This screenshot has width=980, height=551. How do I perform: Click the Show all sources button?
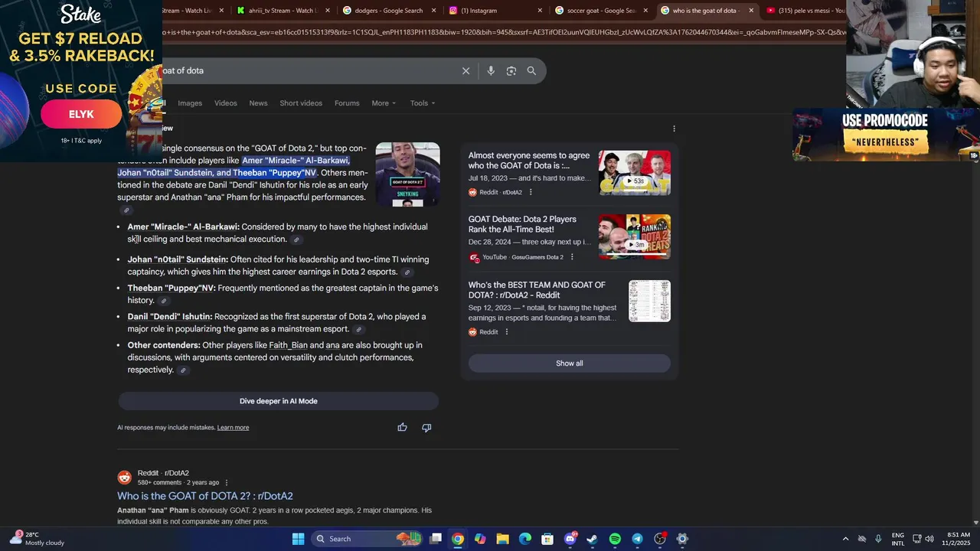569,364
